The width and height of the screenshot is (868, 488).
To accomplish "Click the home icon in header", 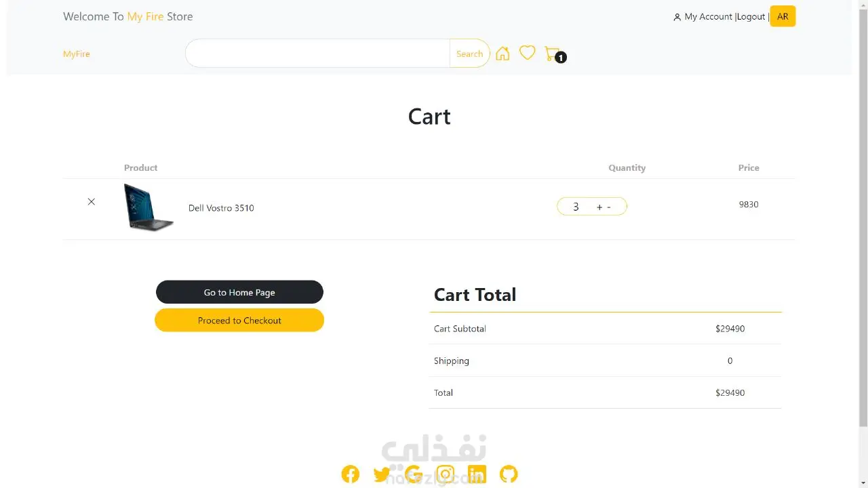I will [x=502, y=54].
